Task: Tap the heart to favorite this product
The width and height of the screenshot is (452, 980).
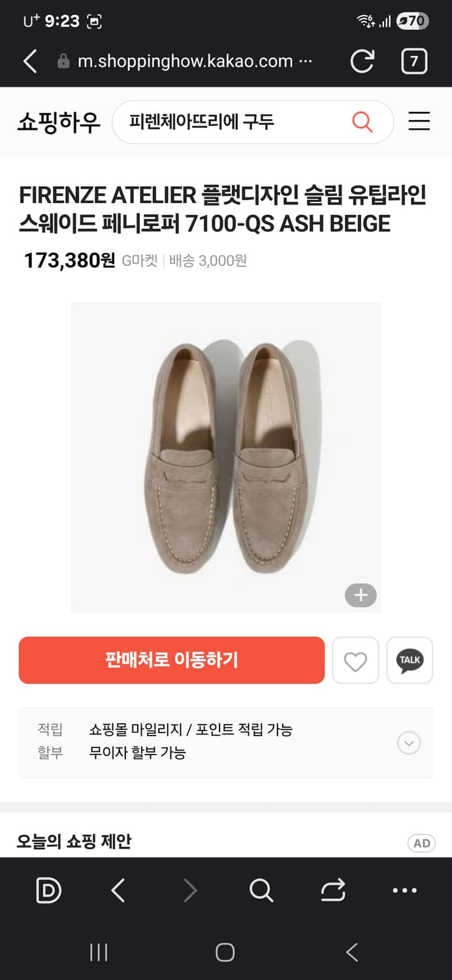Action: point(355,661)
